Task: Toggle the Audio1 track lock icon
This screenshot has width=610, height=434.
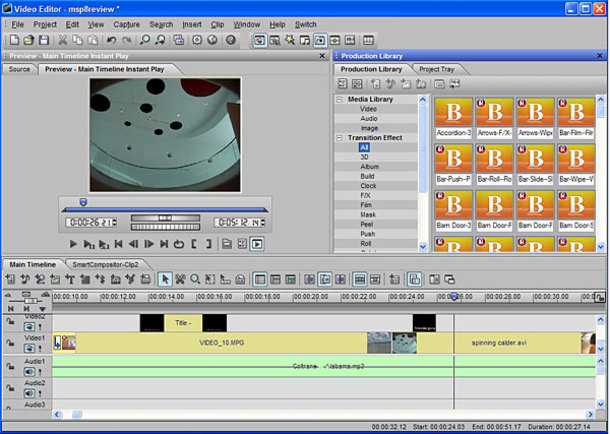Action: 10,366
